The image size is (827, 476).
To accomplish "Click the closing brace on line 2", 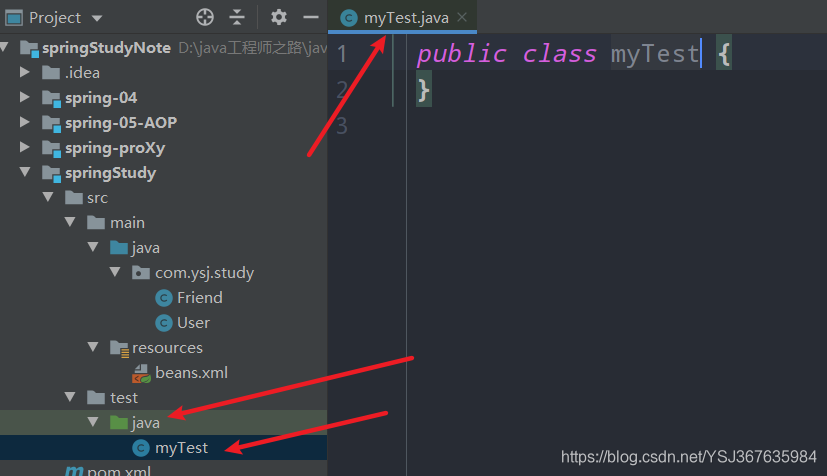I will [x=424, y=90].
